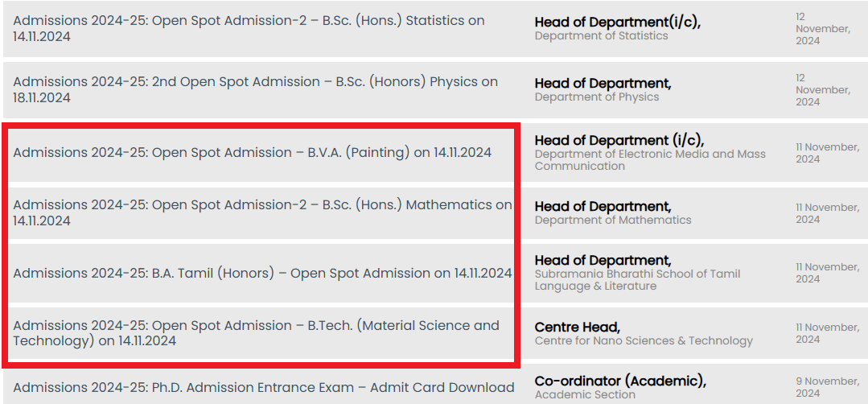Open B.Tech. Material Science admission notice
This screenshot has width=868, height=404.
click(256, 333)
